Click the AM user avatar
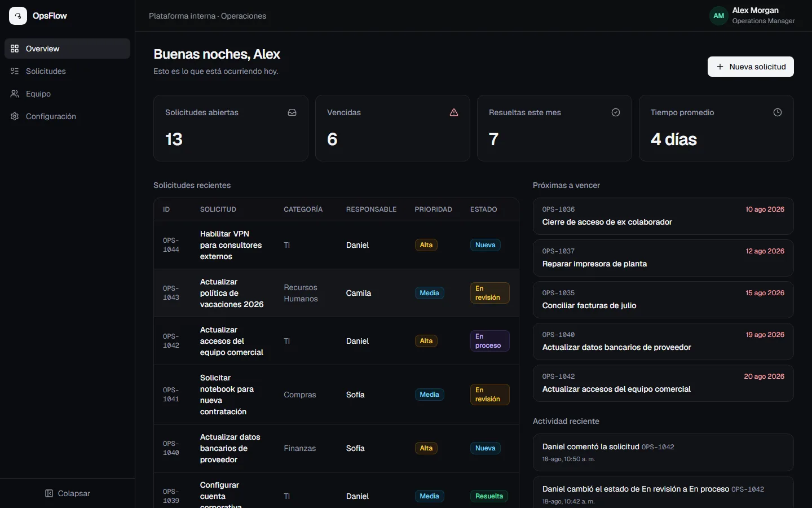This screenshot has height=508, width=812. (718, 16)
